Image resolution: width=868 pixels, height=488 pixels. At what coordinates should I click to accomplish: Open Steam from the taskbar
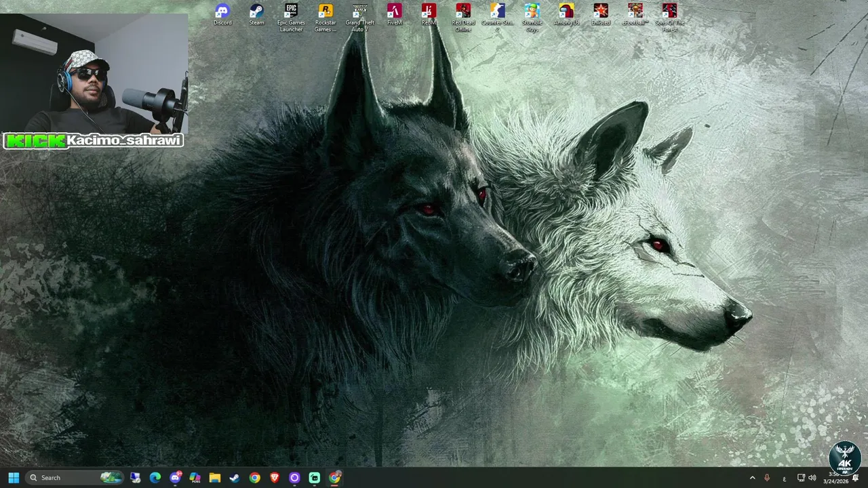(235, 478)
